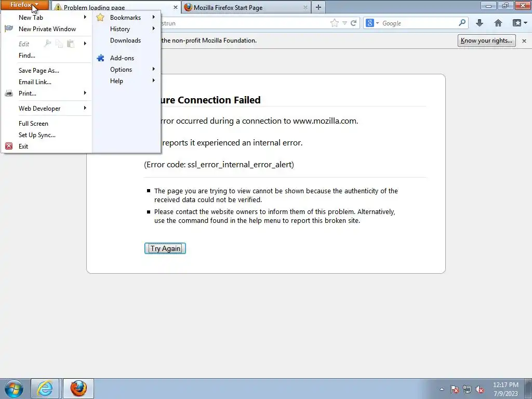
Task: Expand the New Tab submenu arrow
Action: (85, 17)
